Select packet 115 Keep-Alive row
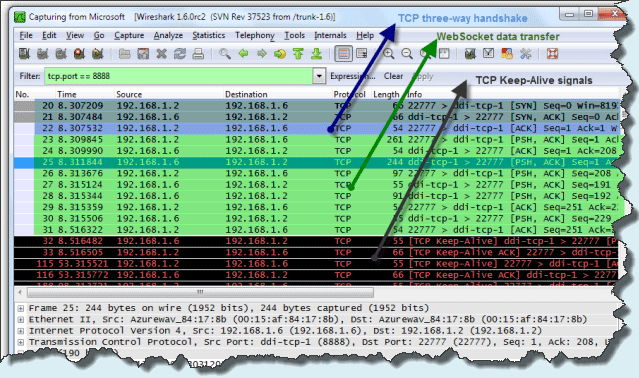This screenshot has height=378, width=639. pyautogui.click(x=316, y=264)
